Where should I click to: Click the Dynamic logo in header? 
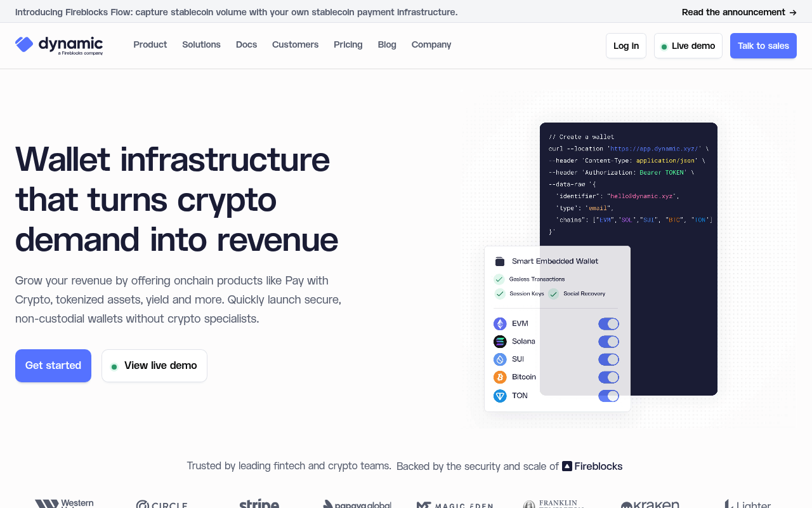[x=59, y=45]
